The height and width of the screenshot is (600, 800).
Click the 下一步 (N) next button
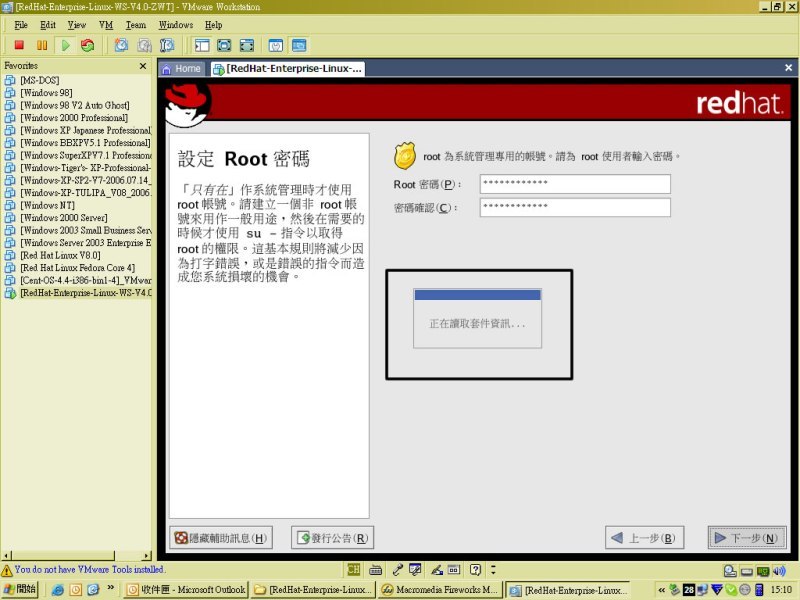point(746,538)
